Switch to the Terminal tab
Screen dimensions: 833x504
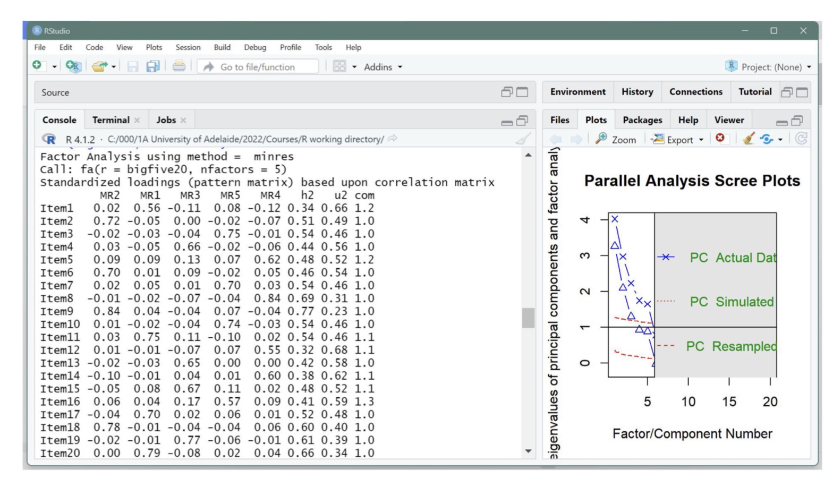(x=110, y=120)
